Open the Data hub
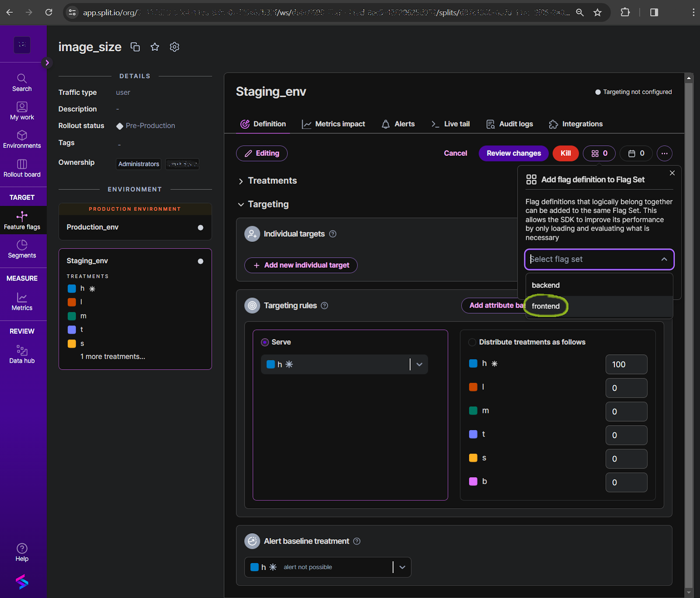This screenshot has width=700, height=598. coord(22,354)
